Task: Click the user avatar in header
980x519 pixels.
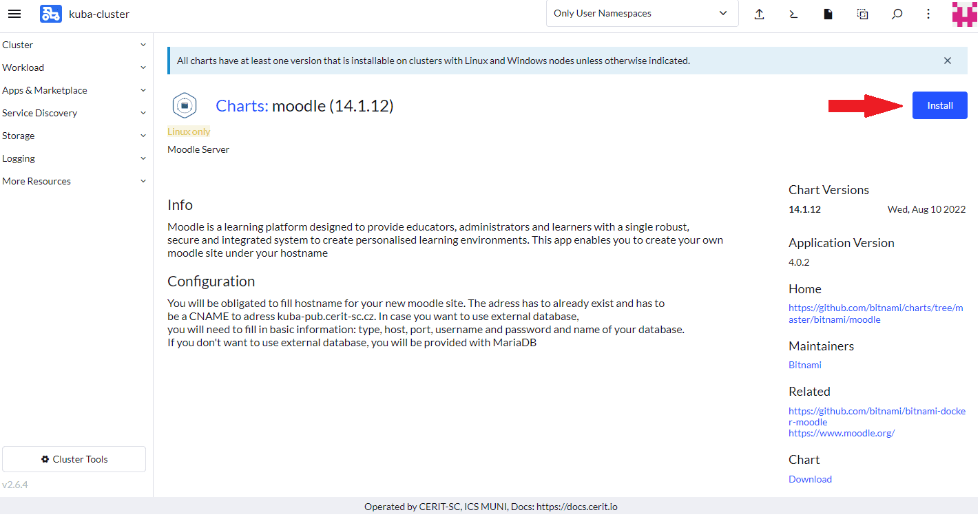Action: click(x=964, y=14)
